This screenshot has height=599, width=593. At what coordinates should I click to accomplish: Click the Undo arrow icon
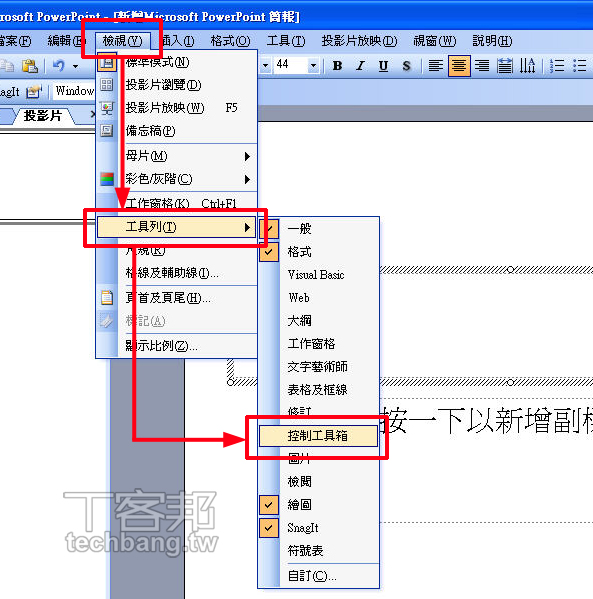(58, 66)
